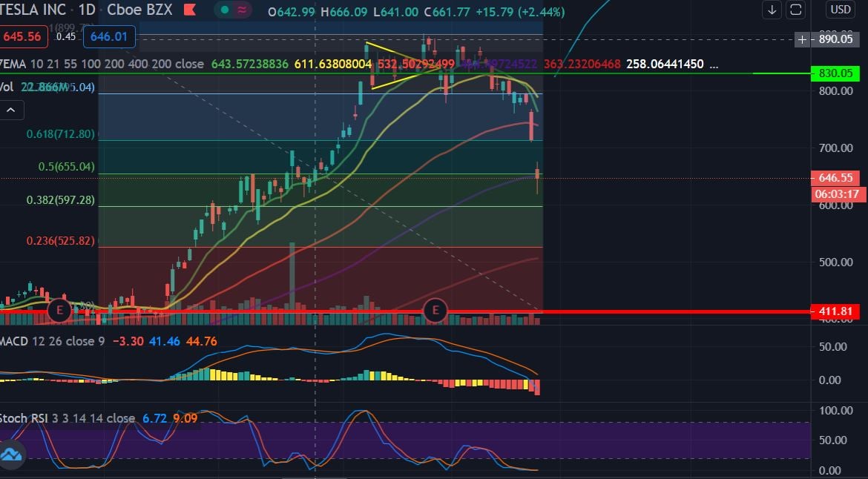
Task: Click the EMA value 258.06441450
Action: click(x=665, y=65)
